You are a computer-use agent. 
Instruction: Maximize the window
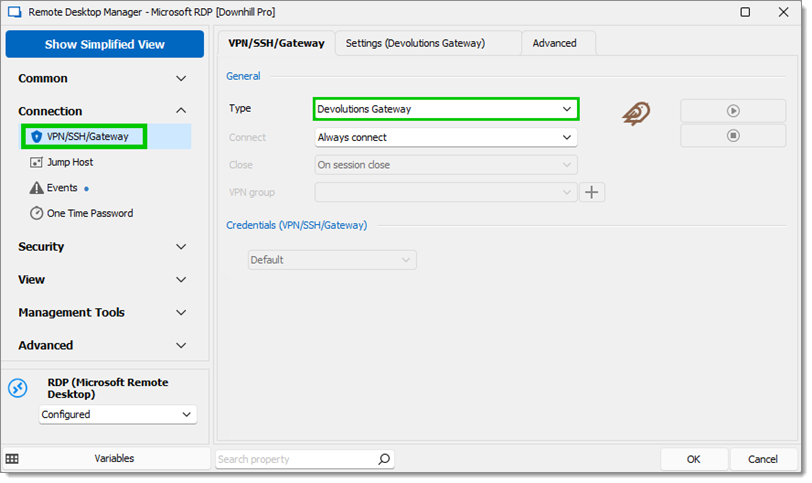[745, 12]
